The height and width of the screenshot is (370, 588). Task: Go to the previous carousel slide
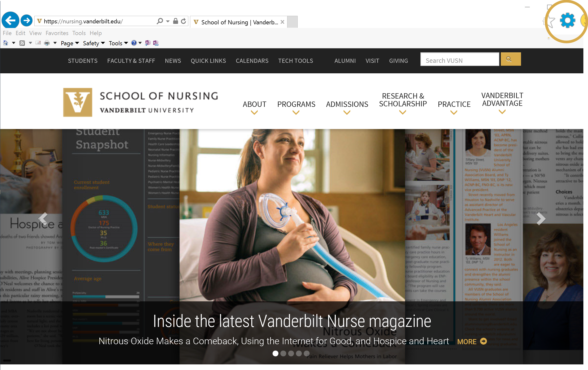click(x=43, y=218)
